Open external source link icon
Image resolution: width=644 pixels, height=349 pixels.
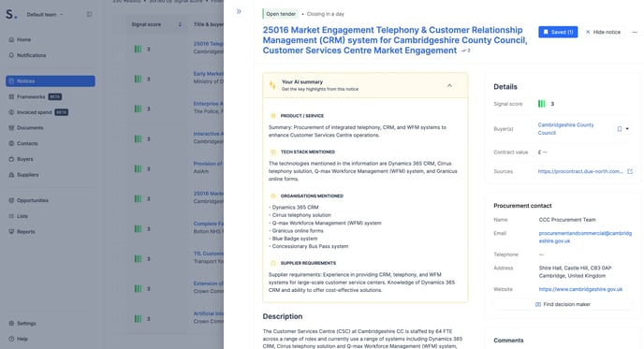click(x=630, y=171)
